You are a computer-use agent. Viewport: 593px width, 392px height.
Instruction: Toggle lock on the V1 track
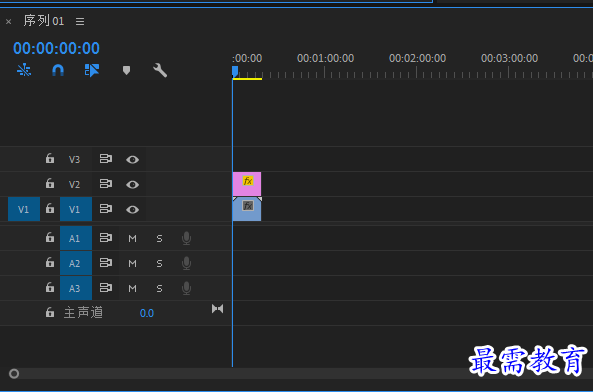click(x=50, y=209)
